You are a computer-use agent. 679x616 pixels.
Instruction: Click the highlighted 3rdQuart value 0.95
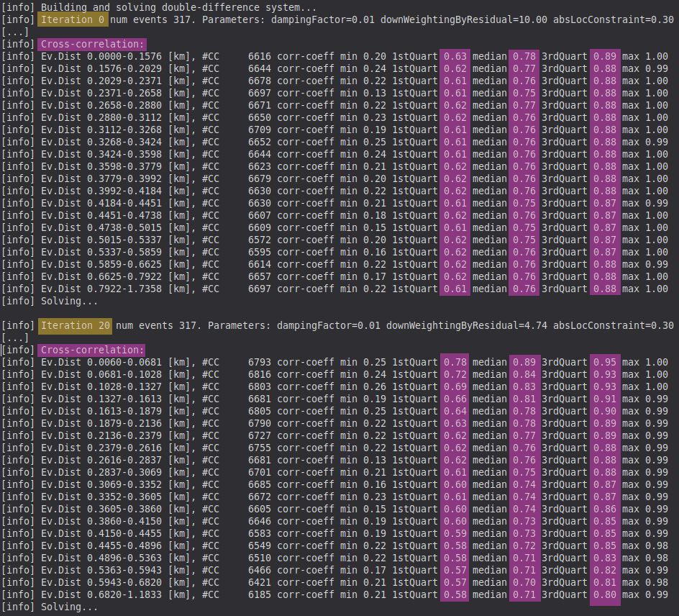click(x=604, y=362)
